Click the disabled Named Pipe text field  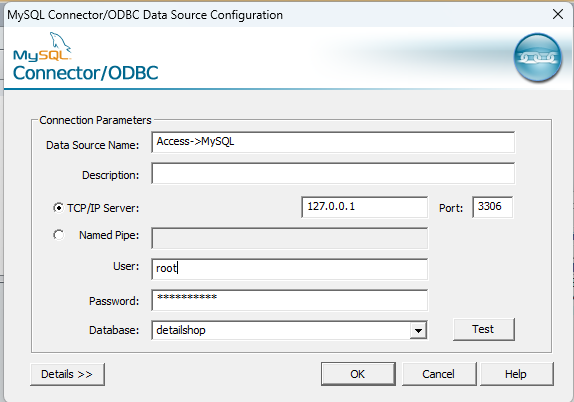click(289, 238)
